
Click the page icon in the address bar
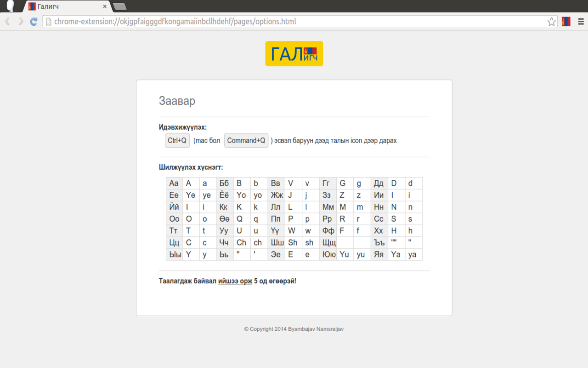pos(48,22)
